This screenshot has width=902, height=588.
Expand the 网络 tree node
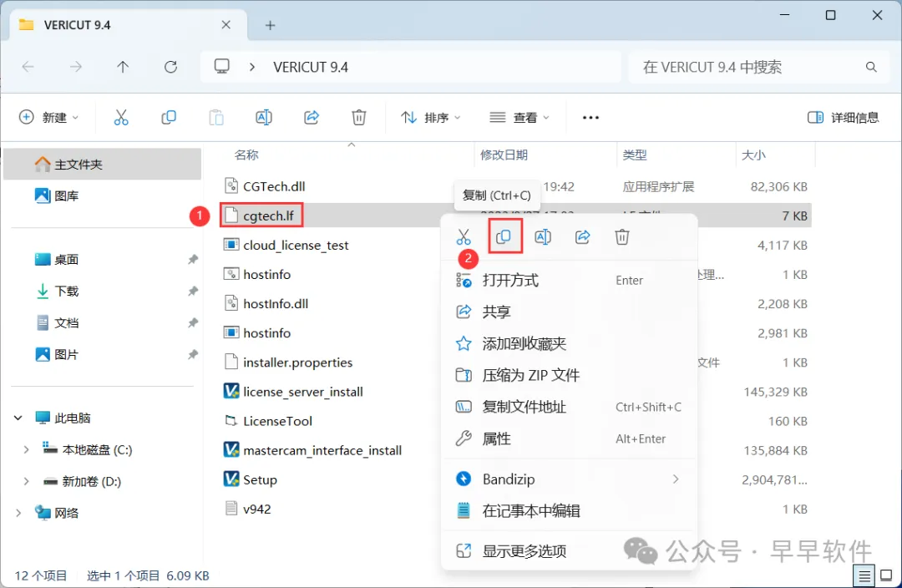pyautogui.click(x=18, y=513)
